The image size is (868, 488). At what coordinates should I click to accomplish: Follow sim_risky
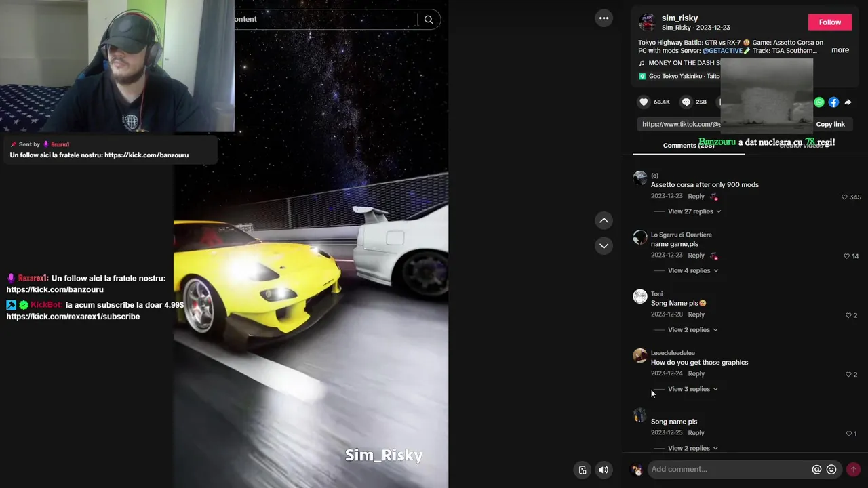829,22
